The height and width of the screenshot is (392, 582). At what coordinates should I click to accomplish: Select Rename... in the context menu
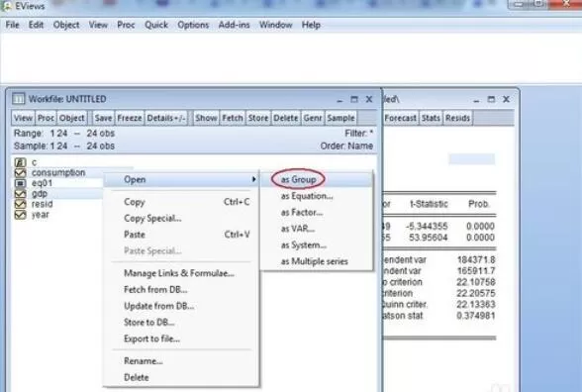point(181,360)
